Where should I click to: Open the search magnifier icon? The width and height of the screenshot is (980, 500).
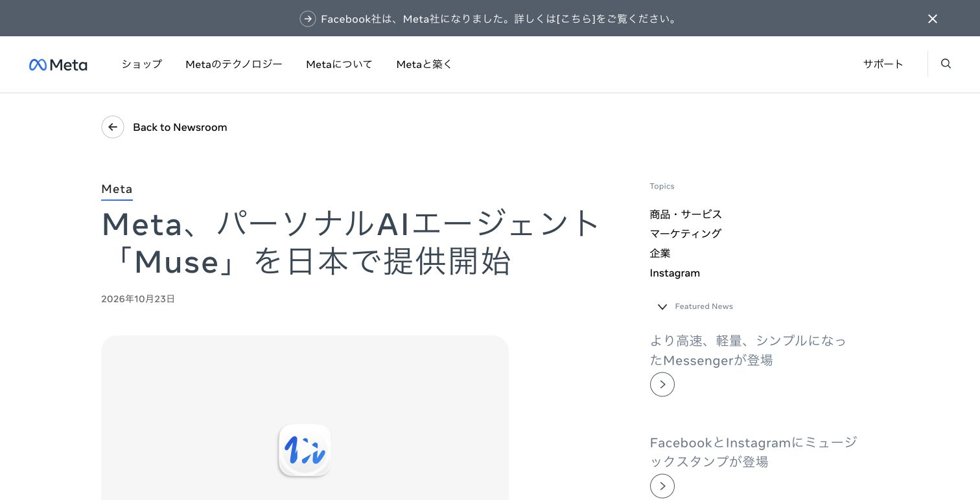coord(946,63)
